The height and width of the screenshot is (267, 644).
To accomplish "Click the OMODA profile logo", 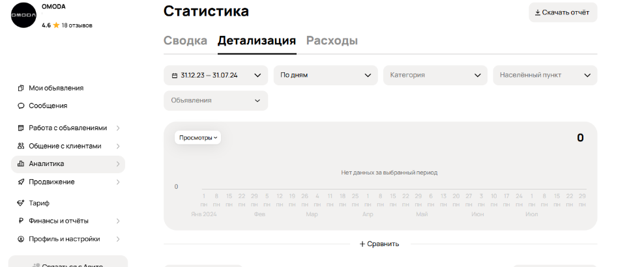I will [x=24, y=15].
